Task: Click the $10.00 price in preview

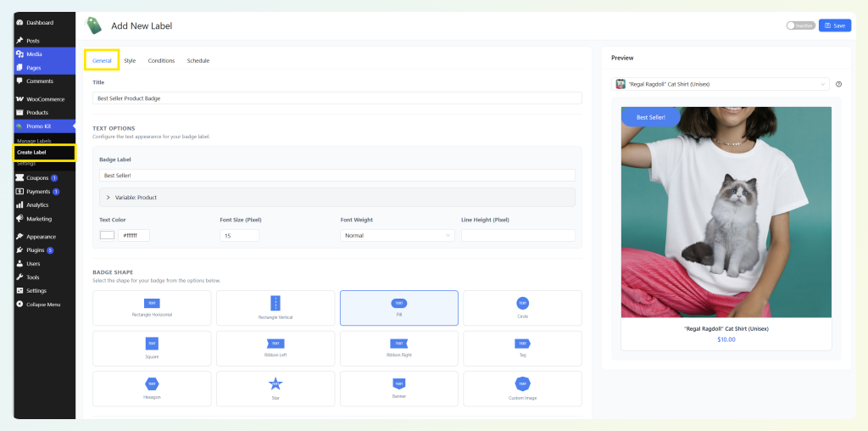Action: click(x=726, y=339)
